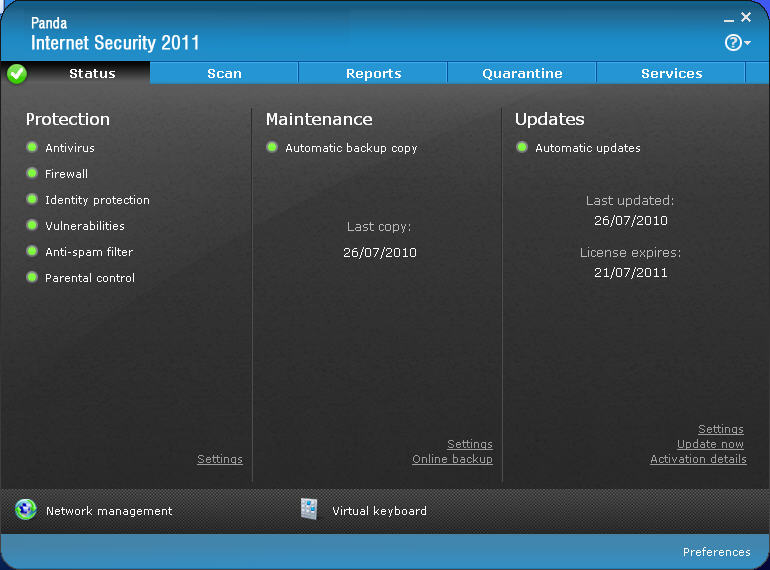The width and height of the screenshot is (770, 570).
Task: Click the Last copy date 26/07/2010
Action: (x=380, y=252)
